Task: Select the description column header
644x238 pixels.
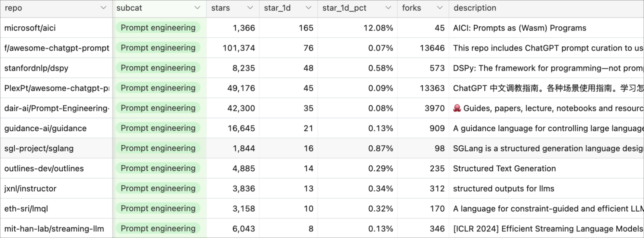Action: (475, 8)
